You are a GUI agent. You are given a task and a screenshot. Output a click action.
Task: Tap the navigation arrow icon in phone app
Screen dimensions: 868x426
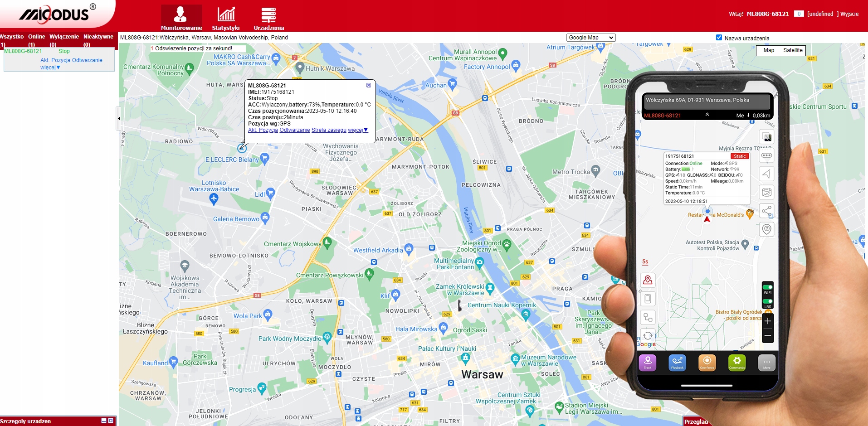click(x=767, y=174)
